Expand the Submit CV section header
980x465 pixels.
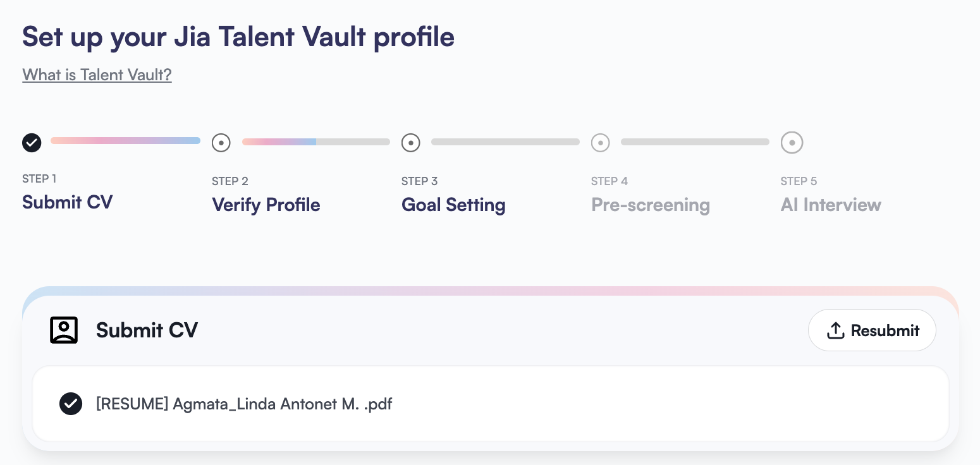point(147,330)
